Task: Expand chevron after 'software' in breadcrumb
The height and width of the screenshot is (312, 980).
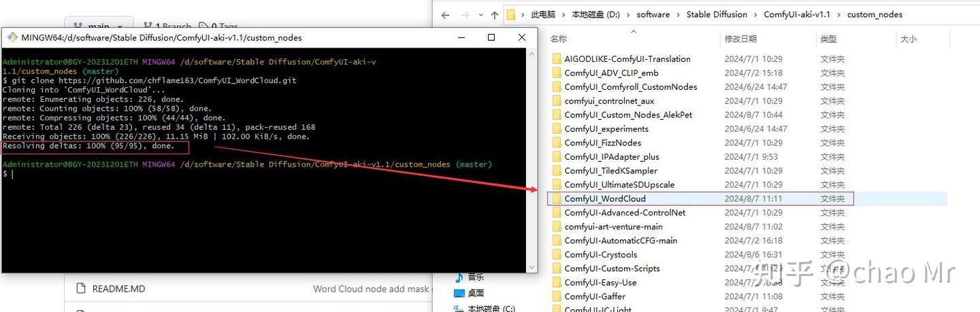Action: click(678, 14)
